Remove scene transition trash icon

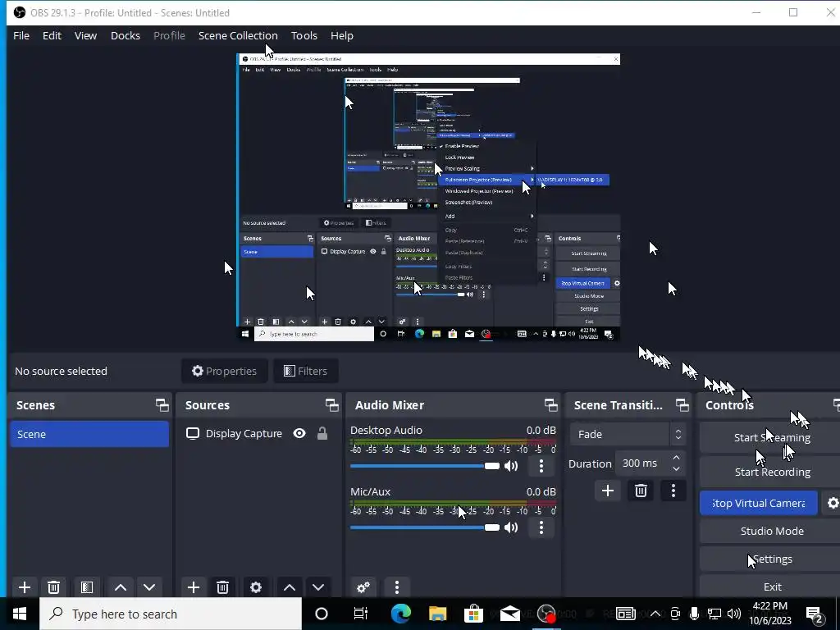click(641, 491)
